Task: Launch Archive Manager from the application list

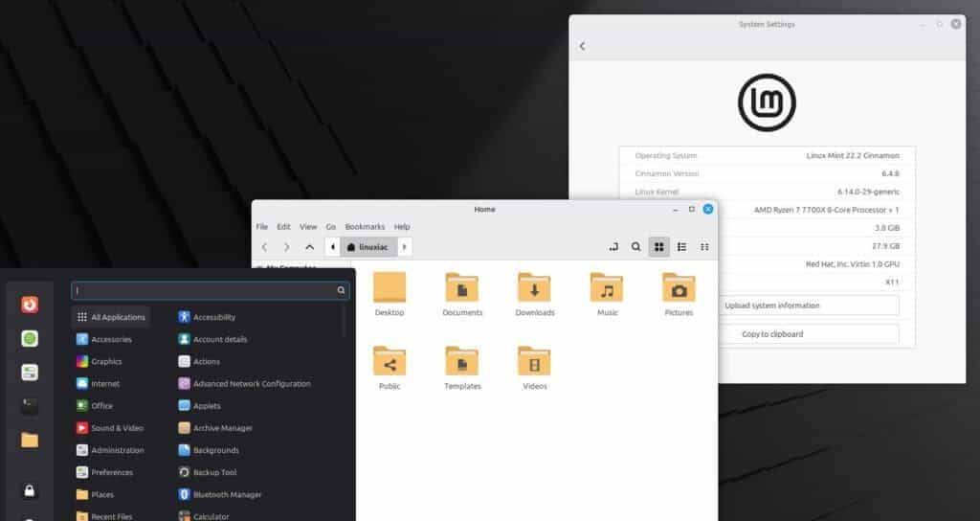Action: coord(215,428)
